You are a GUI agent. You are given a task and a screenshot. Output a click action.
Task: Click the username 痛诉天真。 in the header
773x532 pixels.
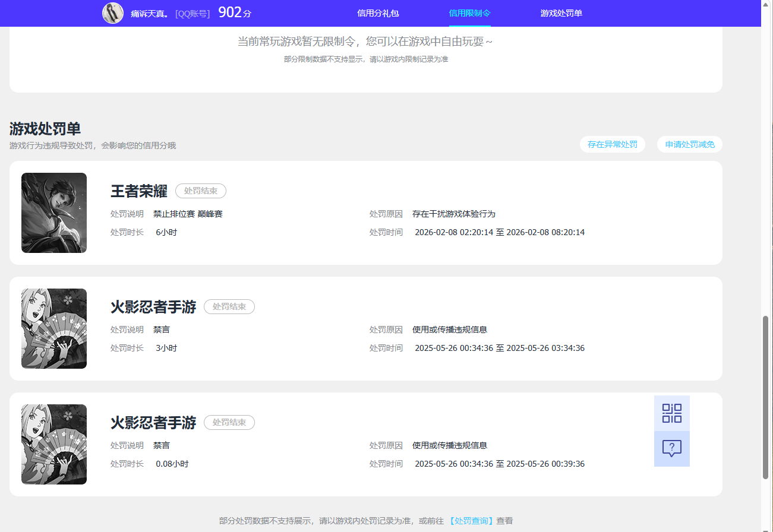click(151, 13)
